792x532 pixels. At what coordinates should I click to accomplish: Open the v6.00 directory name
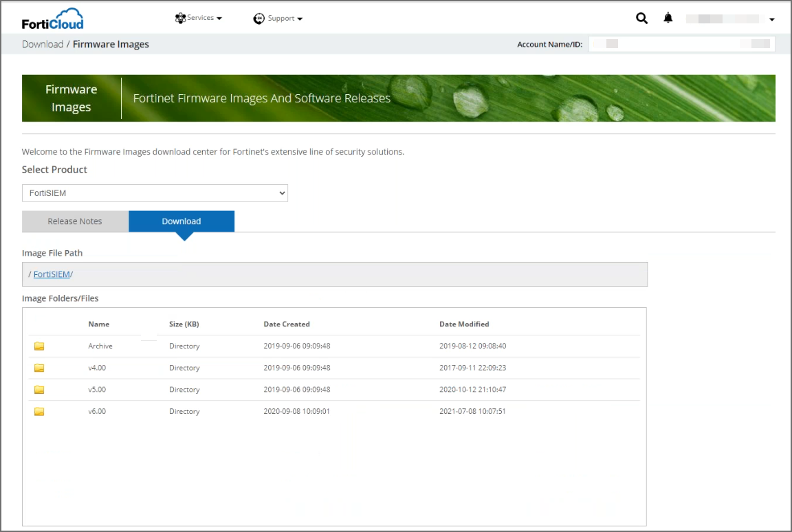pyautogui.click(x=97, y=412)
